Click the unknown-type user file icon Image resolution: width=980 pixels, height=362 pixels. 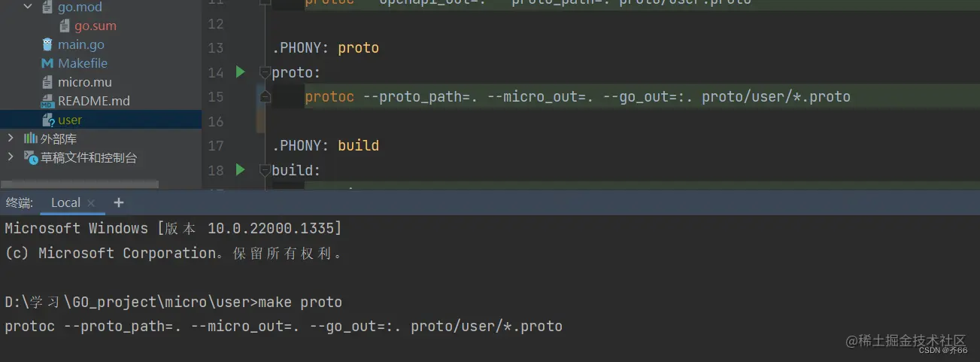(48, 120)
